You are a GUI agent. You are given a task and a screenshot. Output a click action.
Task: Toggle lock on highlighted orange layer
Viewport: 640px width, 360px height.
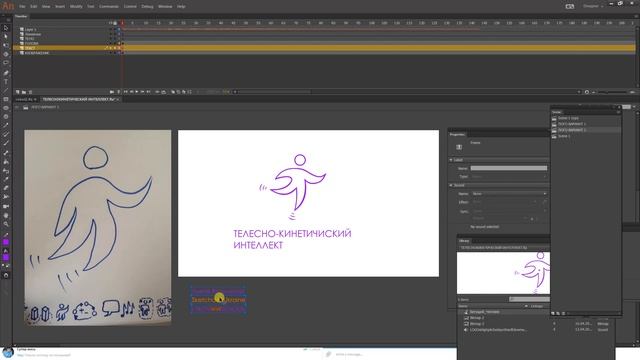115,48
